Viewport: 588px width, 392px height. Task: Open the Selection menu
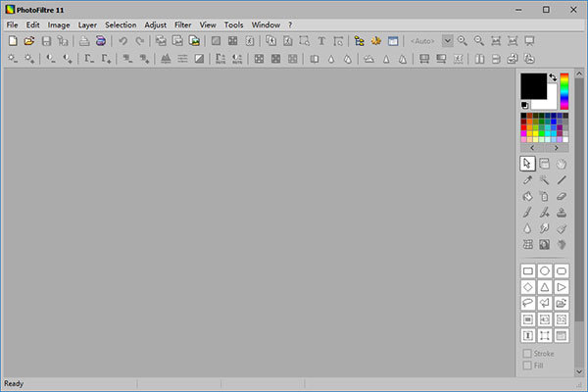click(x=121, y=25)
